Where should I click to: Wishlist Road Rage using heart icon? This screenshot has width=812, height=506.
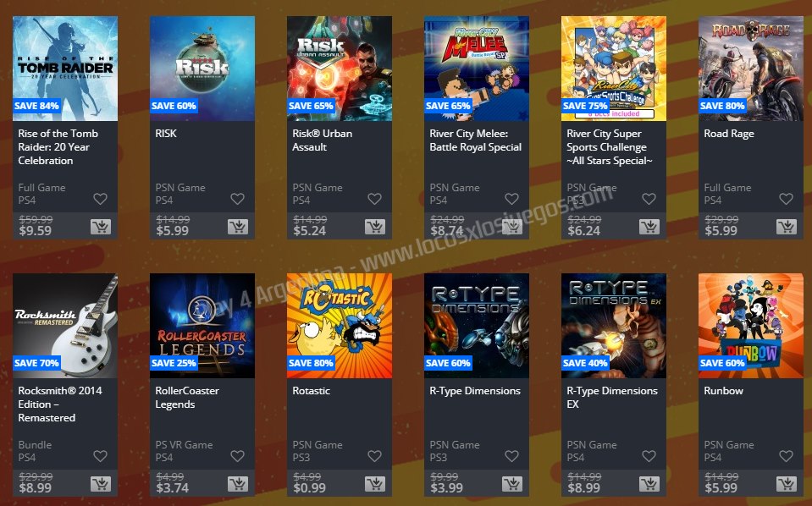point(786,199)
